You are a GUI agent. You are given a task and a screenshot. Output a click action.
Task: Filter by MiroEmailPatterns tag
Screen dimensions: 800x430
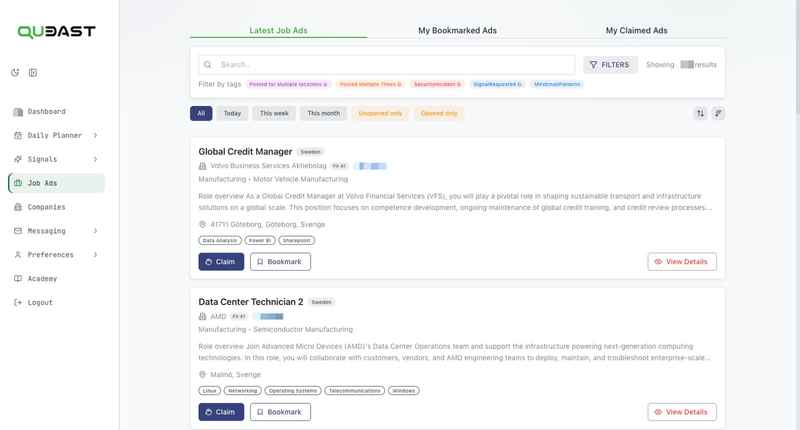pos(557,84)
